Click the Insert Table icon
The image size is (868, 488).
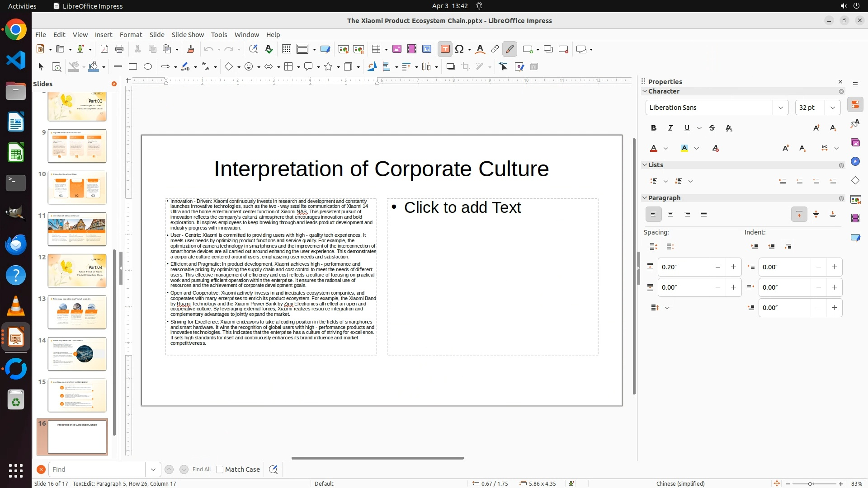tap(376, 49)
